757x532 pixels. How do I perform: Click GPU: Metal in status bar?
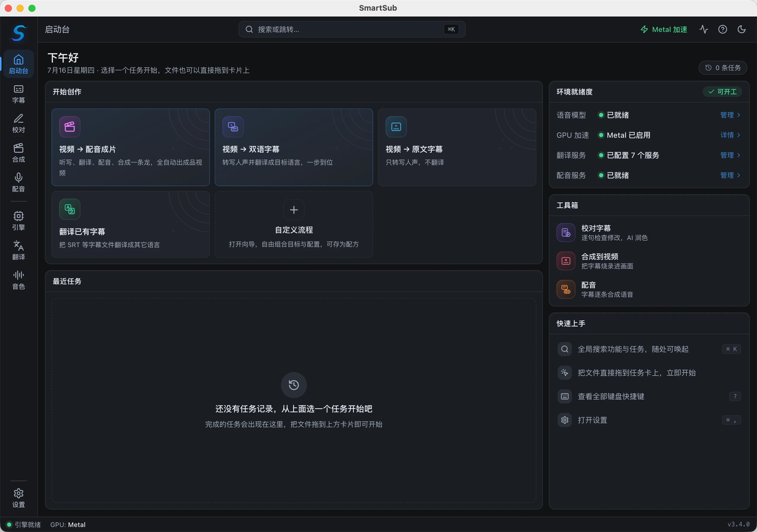(68, 525)
